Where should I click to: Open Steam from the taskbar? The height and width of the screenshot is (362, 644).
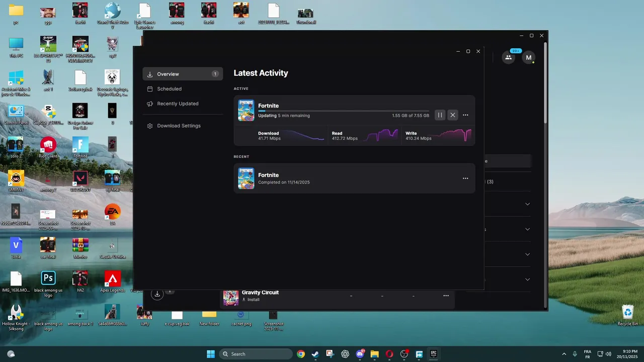click(315, 354)
